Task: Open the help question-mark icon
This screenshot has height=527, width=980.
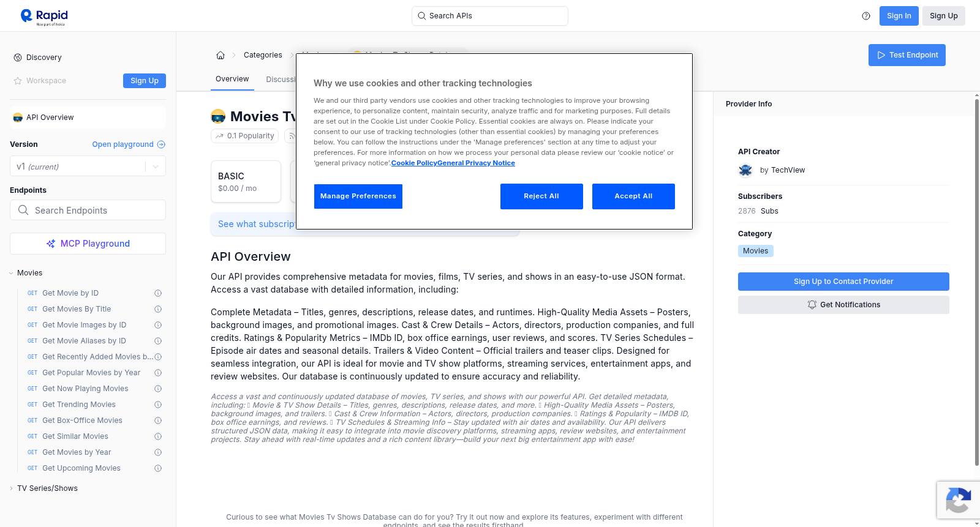Action: (x=866, y=16)
